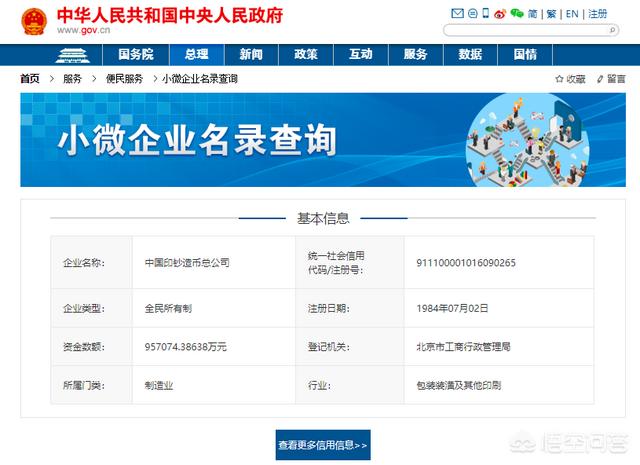Switch language to EN
This screenshot has width=640, height=465.
572,14
